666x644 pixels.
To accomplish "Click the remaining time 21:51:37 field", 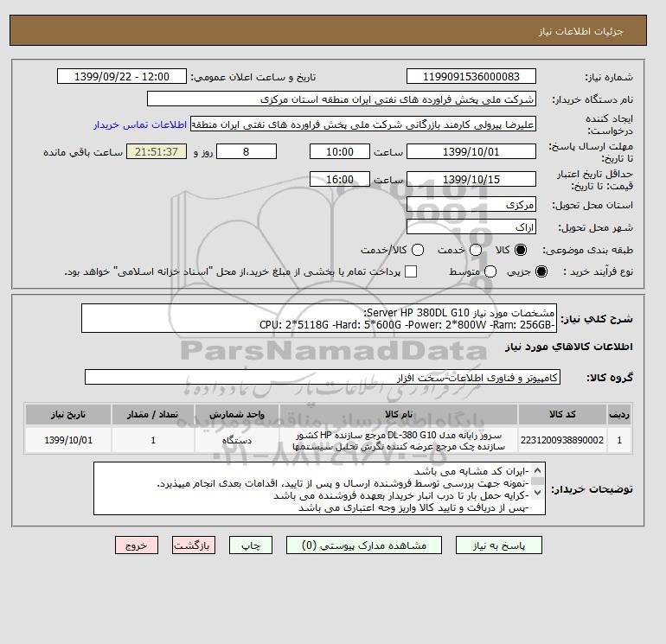I will (157, 151).
